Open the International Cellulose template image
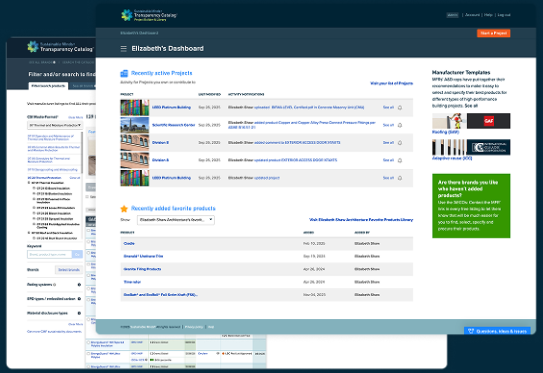This screenshot has width=543, height=373. [x=471, y=147]
